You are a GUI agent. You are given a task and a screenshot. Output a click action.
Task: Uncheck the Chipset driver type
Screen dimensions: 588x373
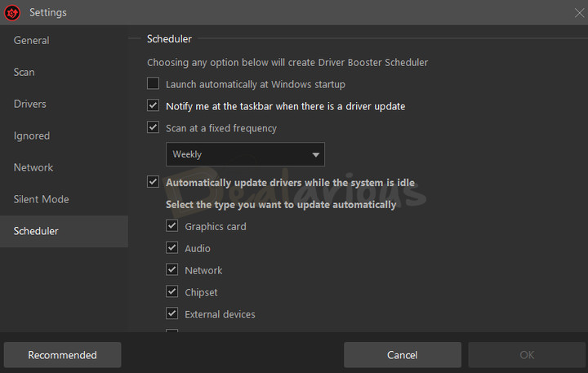click(172, 292)
